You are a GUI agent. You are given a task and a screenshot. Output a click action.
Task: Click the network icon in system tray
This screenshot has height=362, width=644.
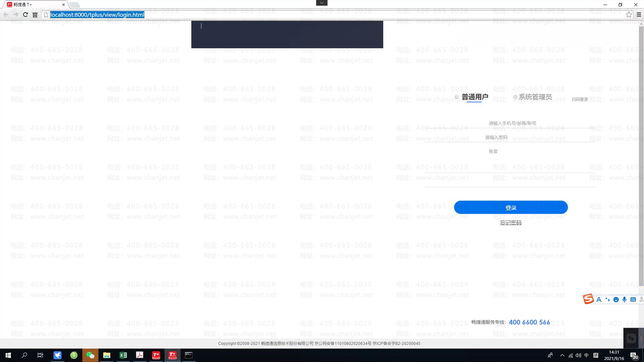click(570, 356)
